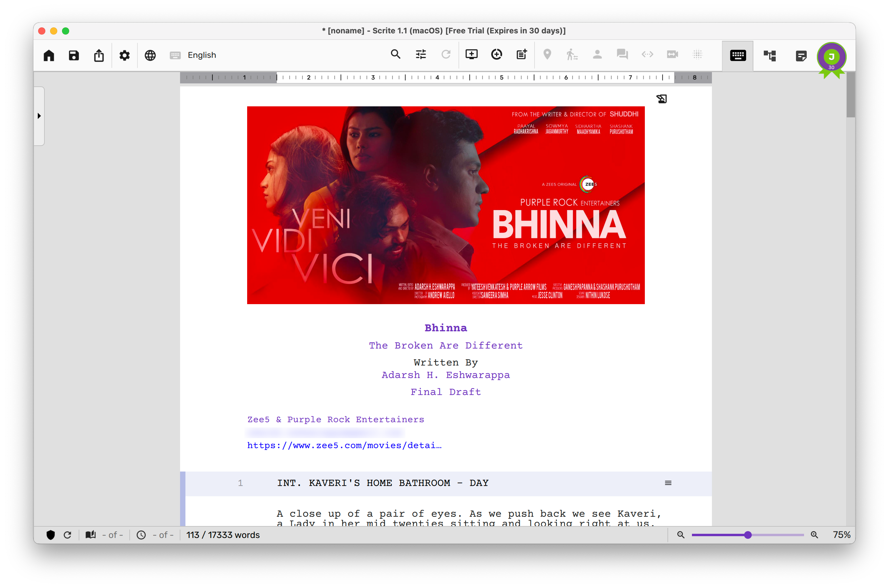
Task: Toggle the page count book icon
Action: click(x=90, y=535)
